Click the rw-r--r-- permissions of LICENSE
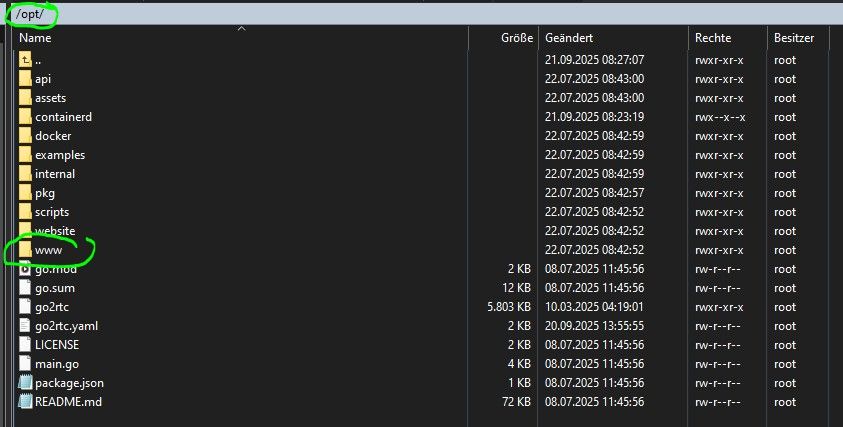The image size is (843, 427). coord(718,345)
